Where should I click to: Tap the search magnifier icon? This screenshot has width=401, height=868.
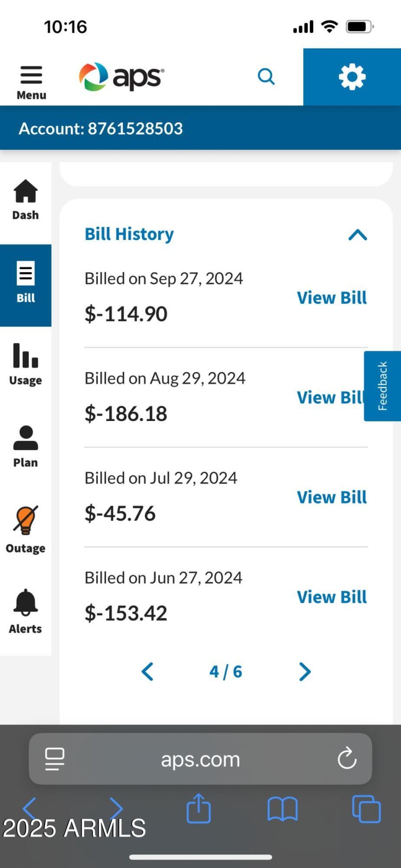coord(266,77)
